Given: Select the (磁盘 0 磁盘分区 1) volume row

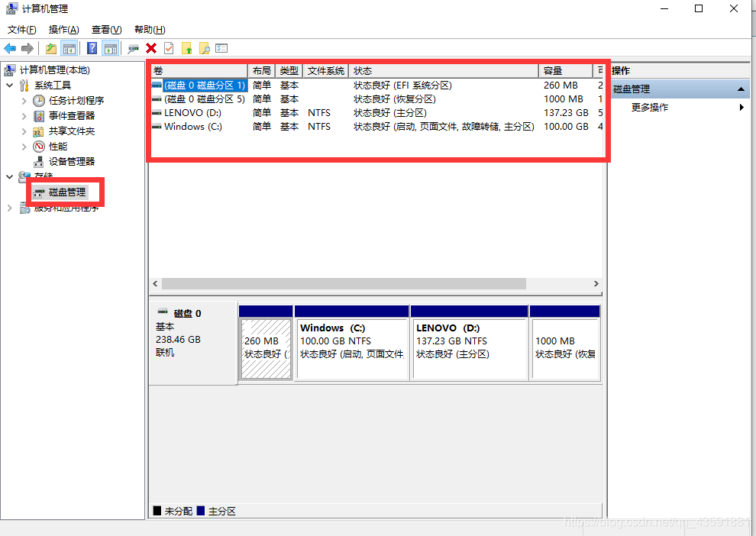Looking at the screenshot, I should [x=377, y=86].
